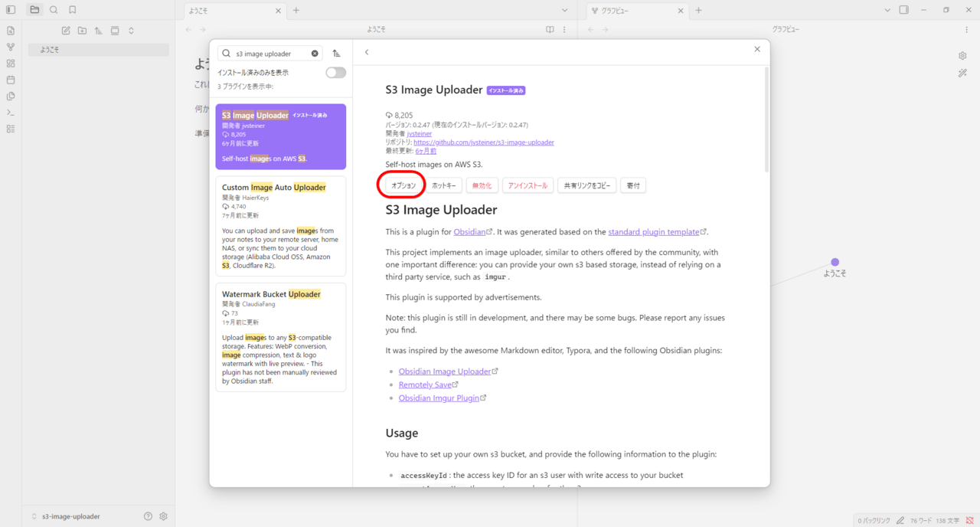
Task: Click 共有リンクをコピー button
Action: [x=587, y=185]
